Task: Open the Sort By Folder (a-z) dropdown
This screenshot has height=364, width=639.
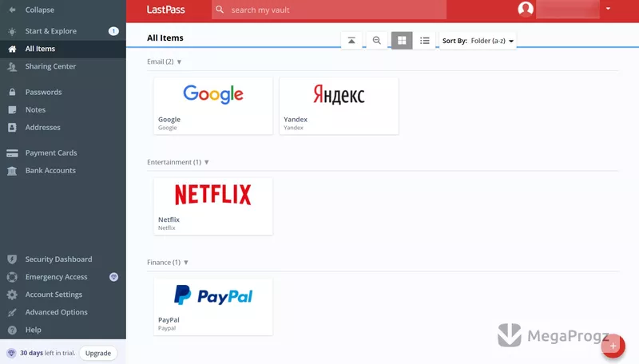Action: click(x=478, y=41)
